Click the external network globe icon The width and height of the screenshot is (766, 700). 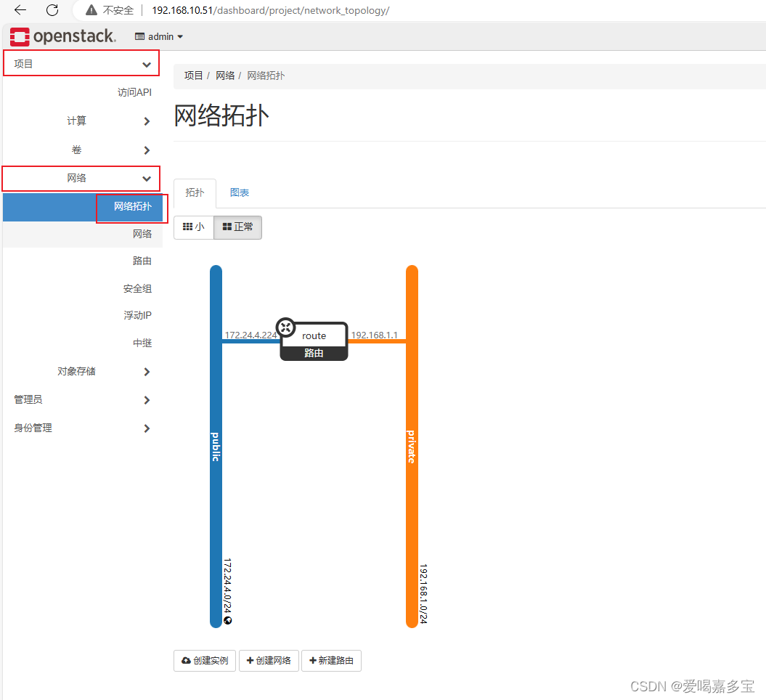pos(228,620)
